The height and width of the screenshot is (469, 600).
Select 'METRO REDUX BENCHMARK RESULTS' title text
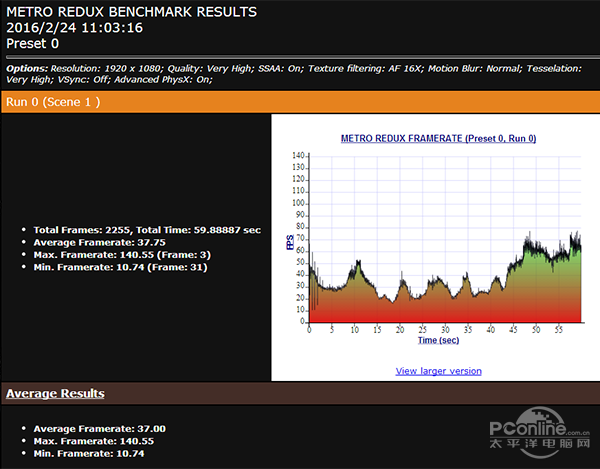coord(132,12)
